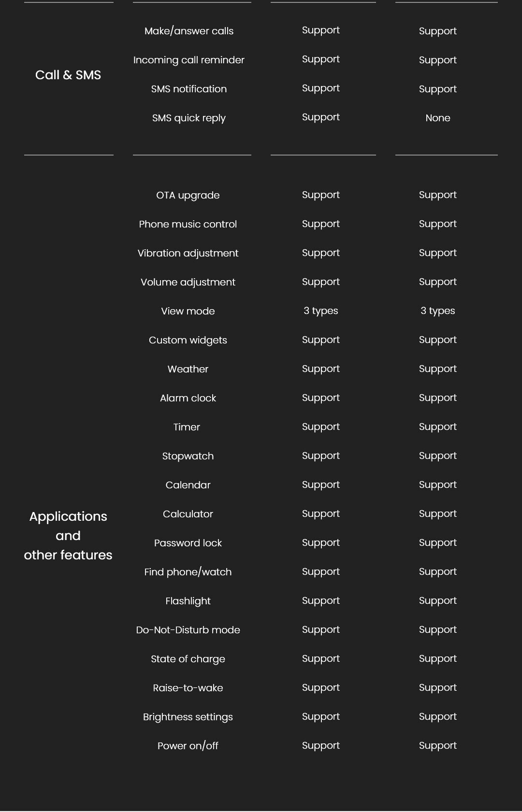
Task: Click the None value for SMS quick reply
Action: [x=438, y=118]
